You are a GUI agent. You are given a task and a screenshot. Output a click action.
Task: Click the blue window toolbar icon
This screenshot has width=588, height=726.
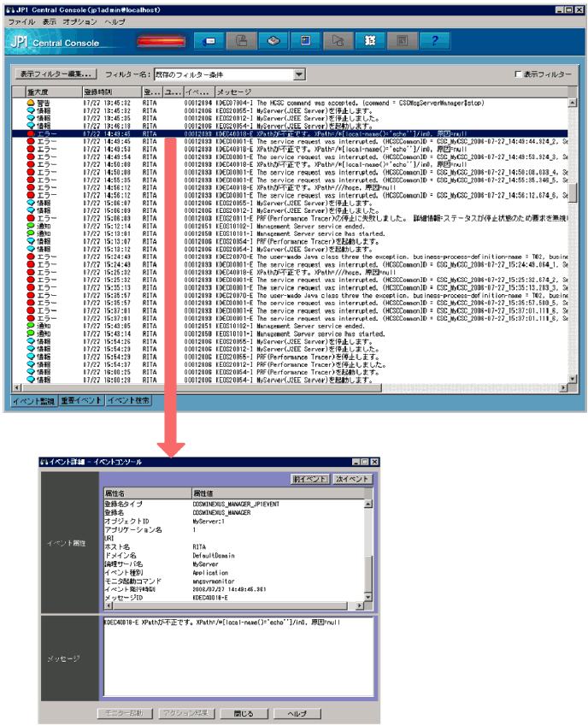[305, 41]
